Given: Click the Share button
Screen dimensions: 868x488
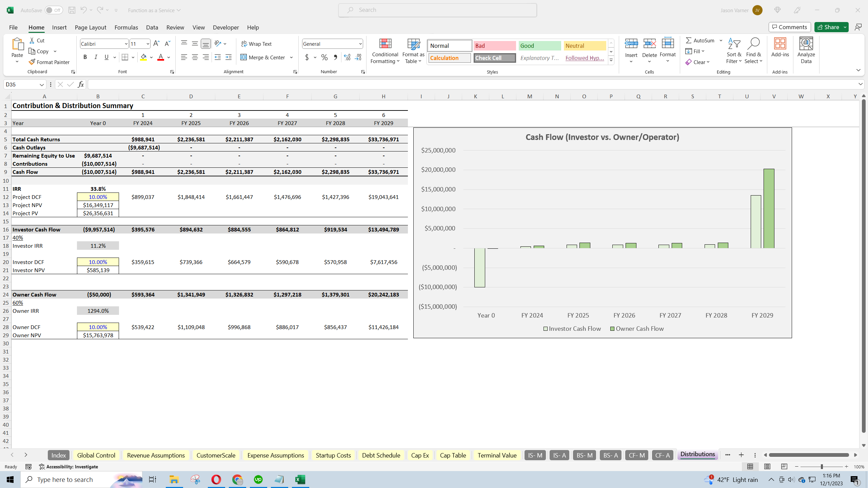Looking at the screenshot, I should point(829,27).
